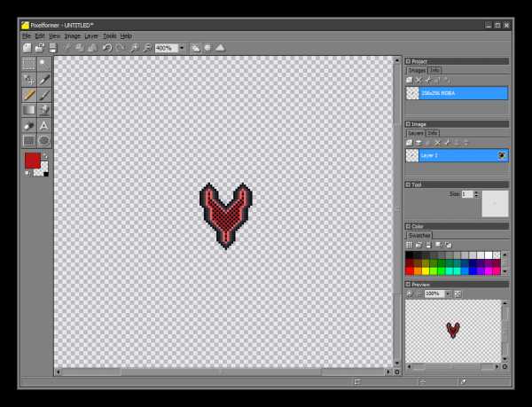
Task: Pick the pure yellow swatch
Action: coord(425,271)
